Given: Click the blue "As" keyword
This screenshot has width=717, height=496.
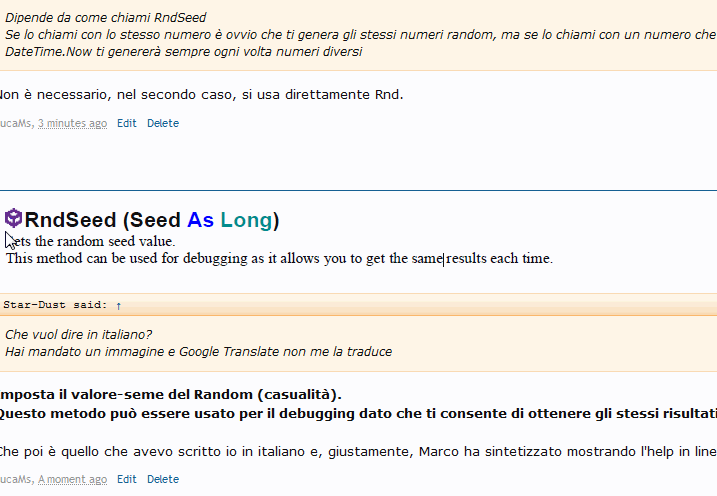Looking at the screenshot, I should 200,220.
